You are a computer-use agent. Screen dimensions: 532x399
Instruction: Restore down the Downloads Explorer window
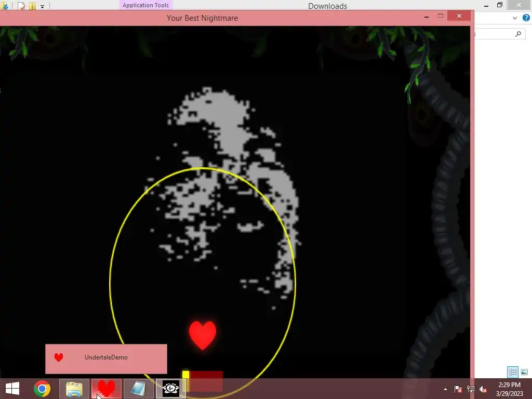click(500, 5)
